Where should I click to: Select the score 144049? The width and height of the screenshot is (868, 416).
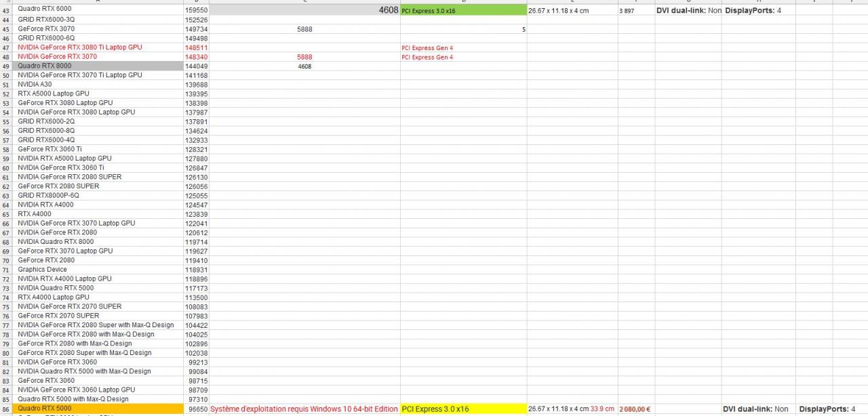click(x=196, y=66)
